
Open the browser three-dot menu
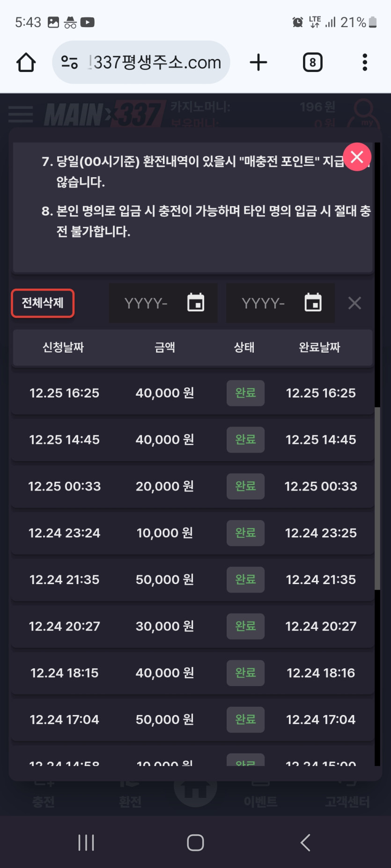pyautogui.click(x=364, y=62)
